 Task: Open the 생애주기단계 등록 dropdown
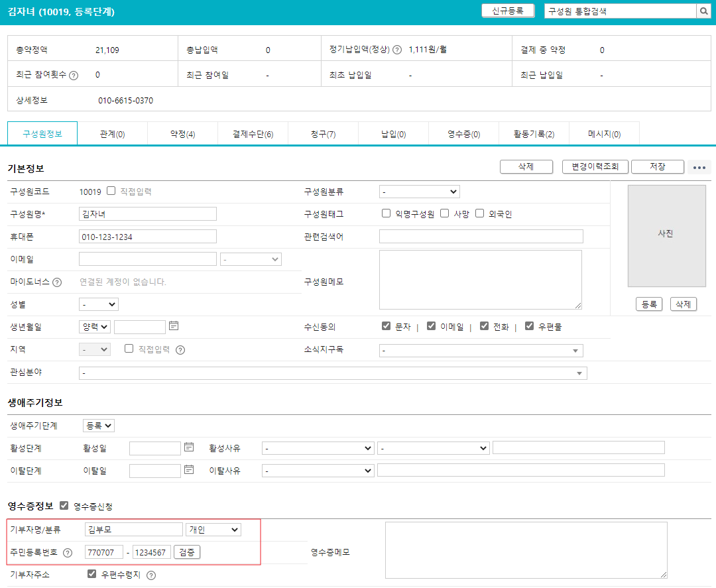tap(99, 426)
